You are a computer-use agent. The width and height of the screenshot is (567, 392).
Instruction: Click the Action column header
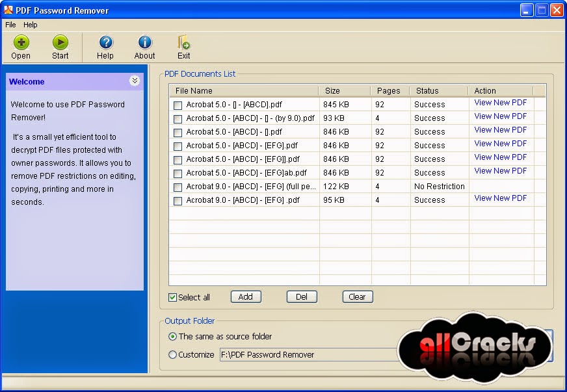click(501, 91)
